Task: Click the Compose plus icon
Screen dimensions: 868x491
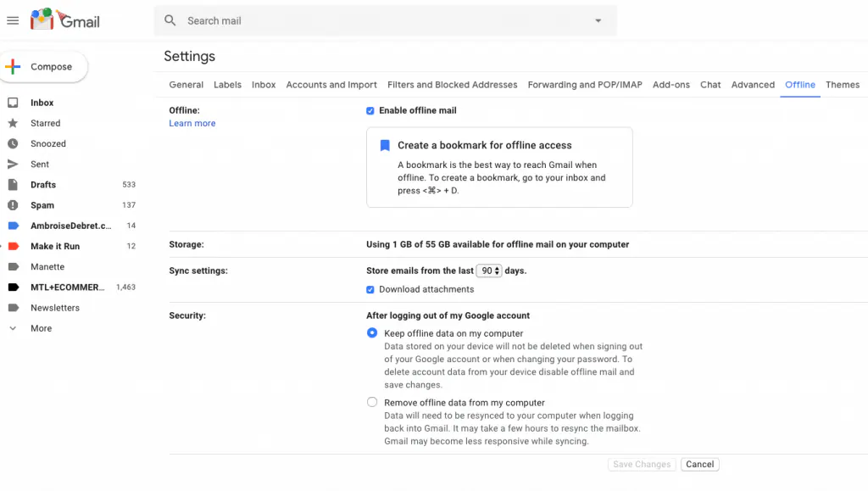Action: 13,66
